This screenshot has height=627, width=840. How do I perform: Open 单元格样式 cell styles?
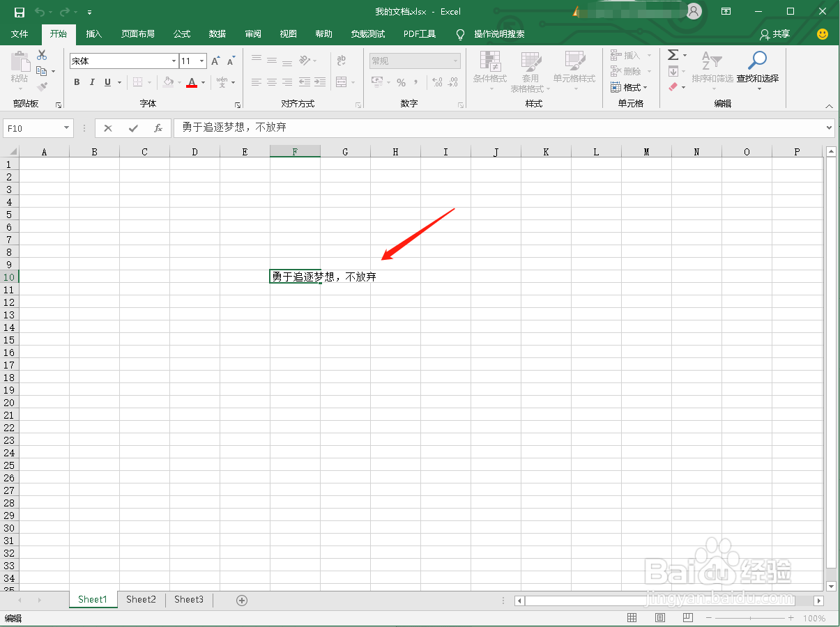pyautogui.click(x=574, y=71)
